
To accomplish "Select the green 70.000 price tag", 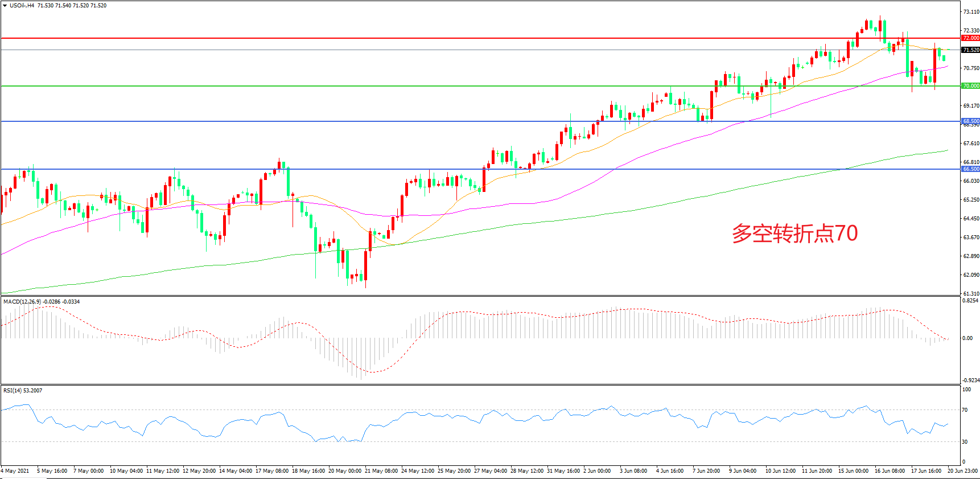I will [x=970, y=86].
